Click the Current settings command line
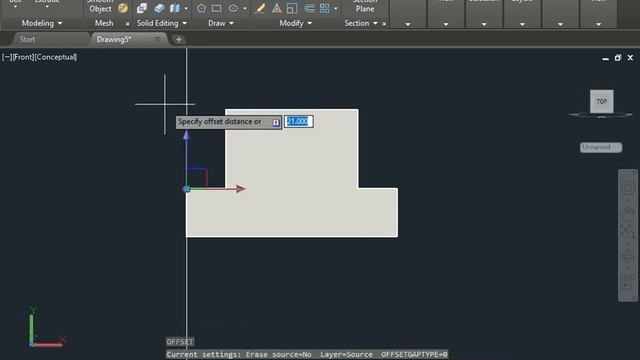640x360 pixels. pyautogui.click(x=307, y=354)
